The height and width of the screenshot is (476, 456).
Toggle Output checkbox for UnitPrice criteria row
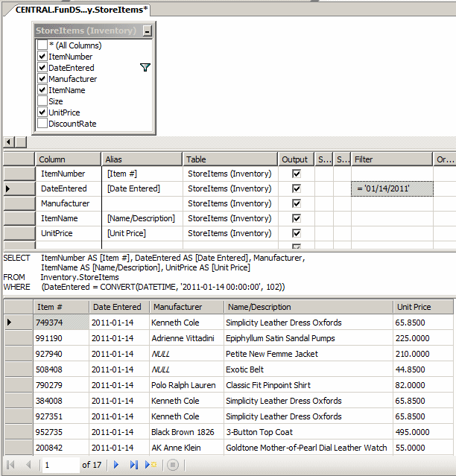297,233
